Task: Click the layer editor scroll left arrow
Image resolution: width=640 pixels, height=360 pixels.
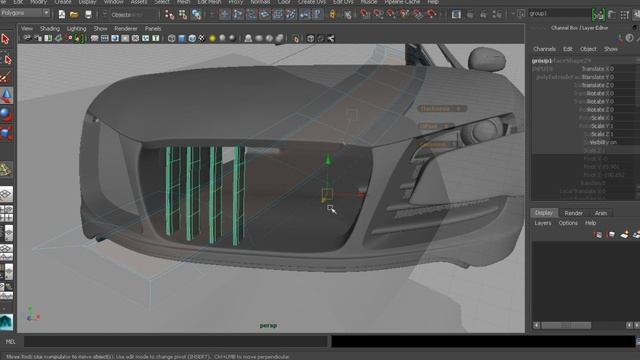Action: tap(536, 325)
